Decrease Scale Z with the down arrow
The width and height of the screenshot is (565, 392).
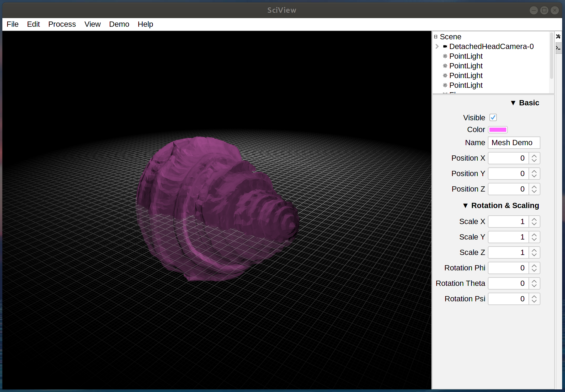point(534,255)
